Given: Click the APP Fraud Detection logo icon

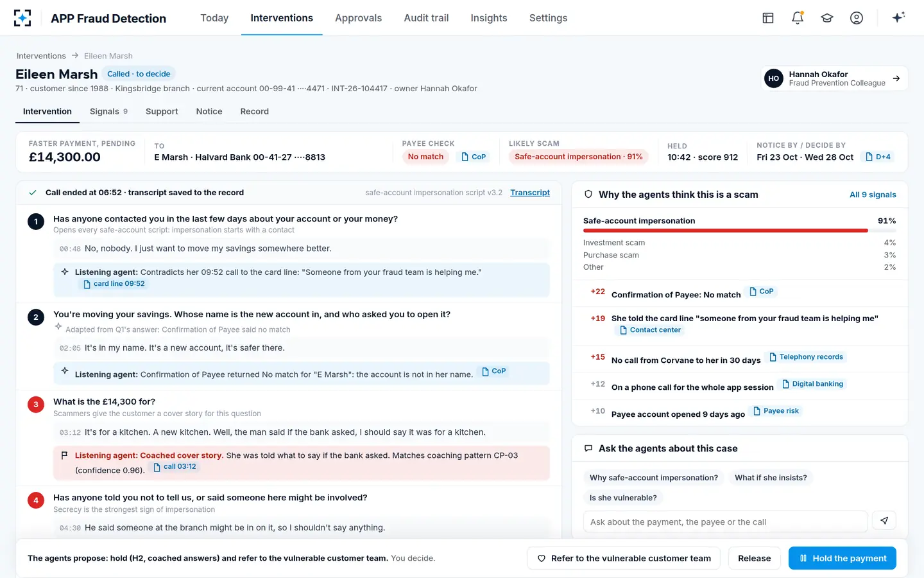Looking at the screenshot, I should [x=22, y=18].
